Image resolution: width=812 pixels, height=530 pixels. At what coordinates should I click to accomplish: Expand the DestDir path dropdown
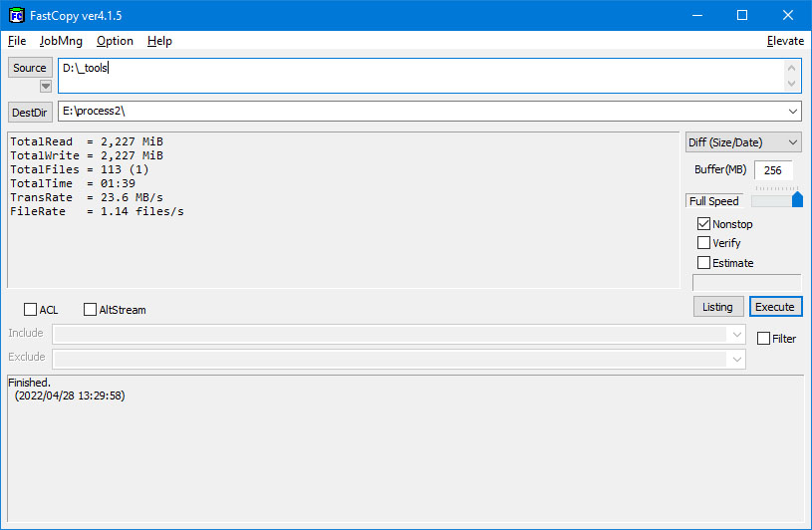792,112
